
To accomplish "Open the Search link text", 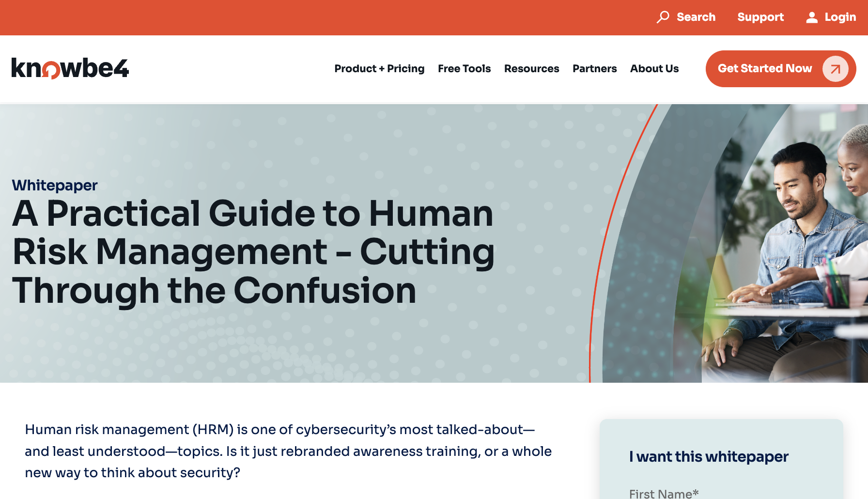I will [696, 17].
